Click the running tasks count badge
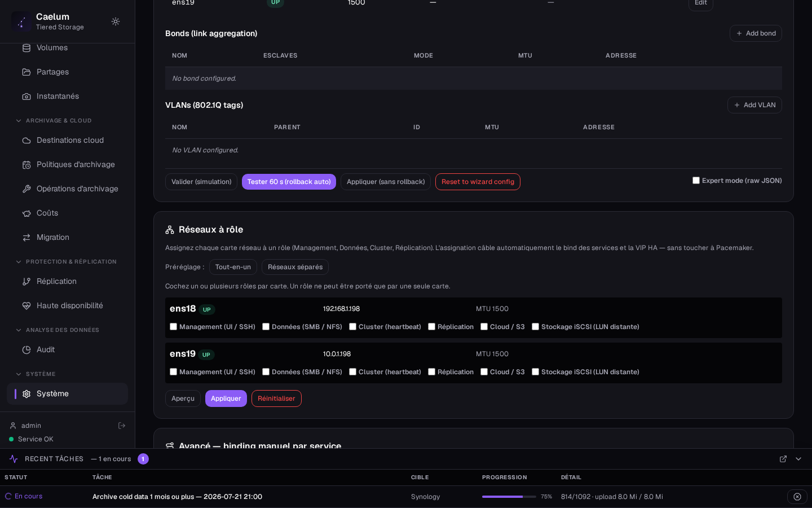The image size is (812, 508). (143, 459)
